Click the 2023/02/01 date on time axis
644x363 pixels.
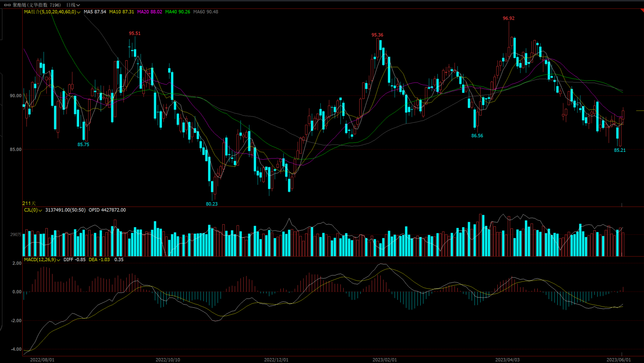[385, 360]
